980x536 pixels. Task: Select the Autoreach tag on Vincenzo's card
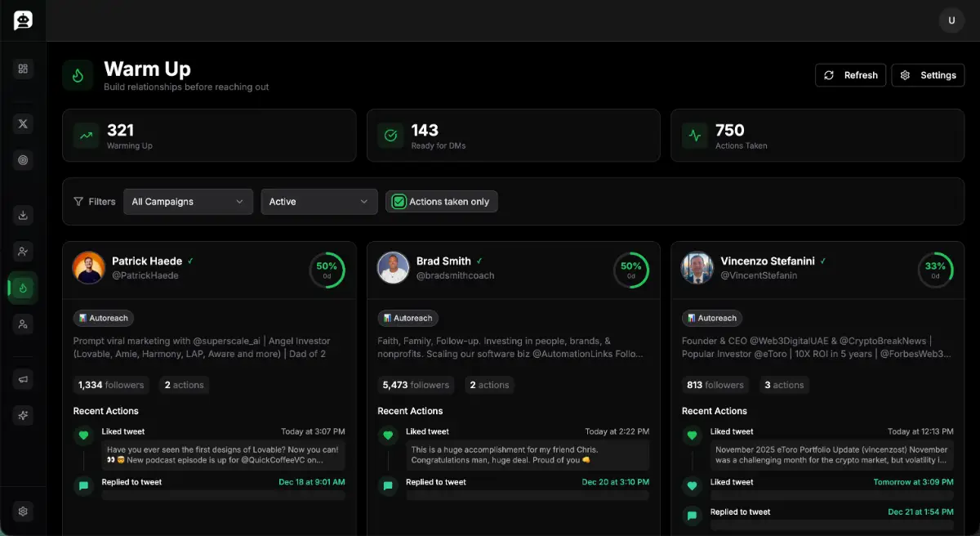[712, 318]
